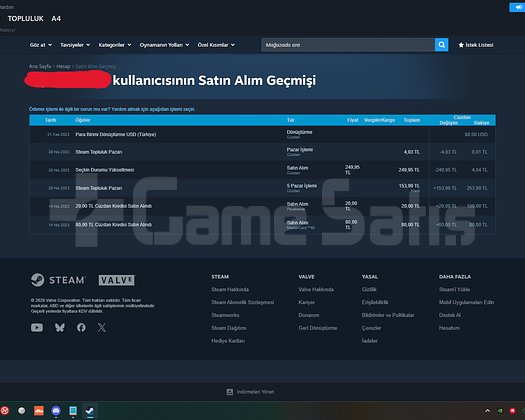Viewport: 525px width, 420px height.
Task: Open the orange dts app in taskbar
Action: (39, 411)
